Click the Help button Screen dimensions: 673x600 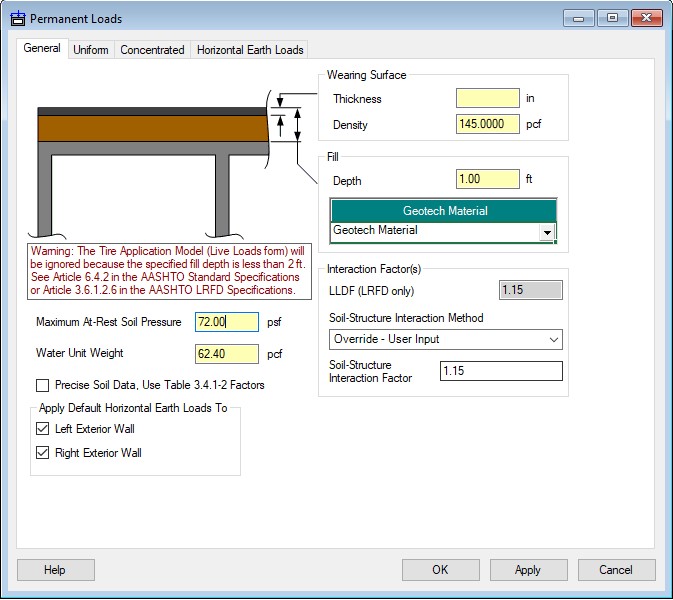point(56,570)
